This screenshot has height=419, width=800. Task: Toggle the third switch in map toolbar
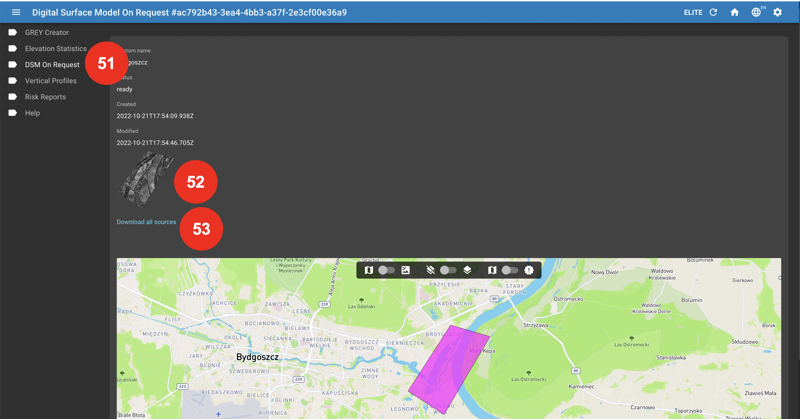(509, 270)
